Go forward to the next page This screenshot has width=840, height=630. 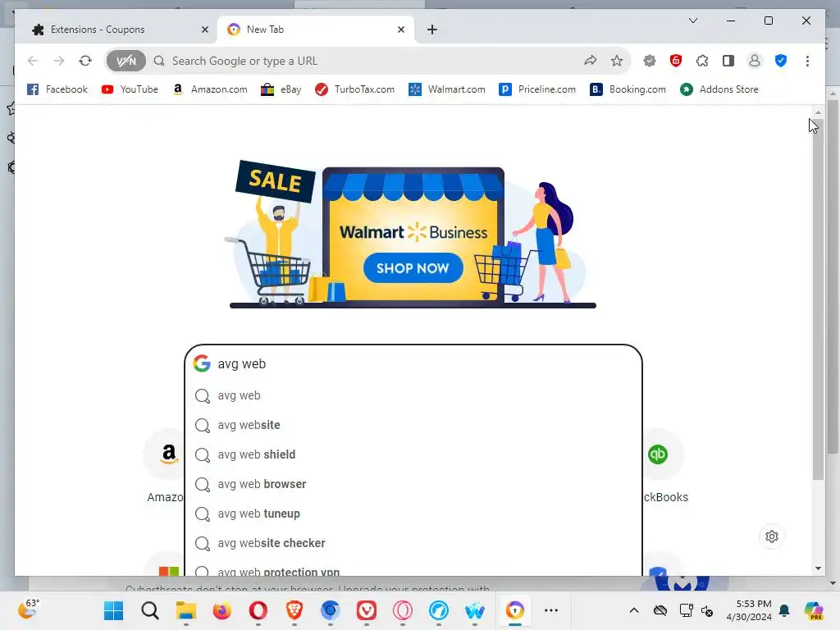point(59,61)
